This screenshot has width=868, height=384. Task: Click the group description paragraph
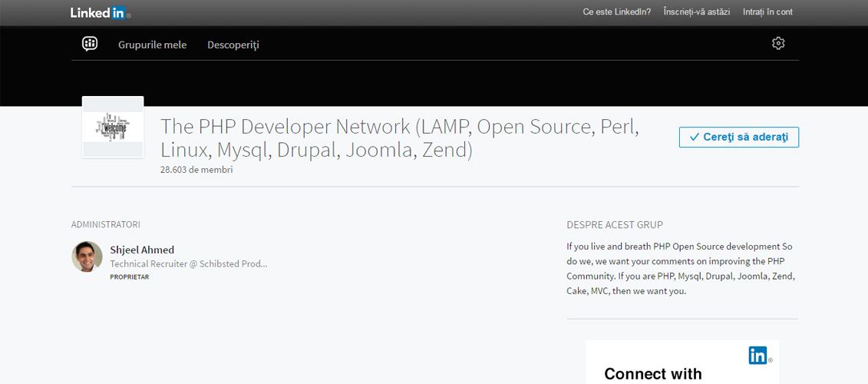tap(682, 269)
